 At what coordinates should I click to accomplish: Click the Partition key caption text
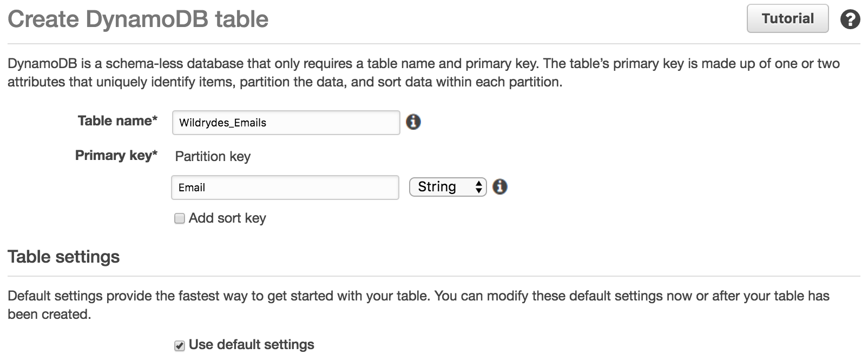pyautogui.click(x=213, y=157)
